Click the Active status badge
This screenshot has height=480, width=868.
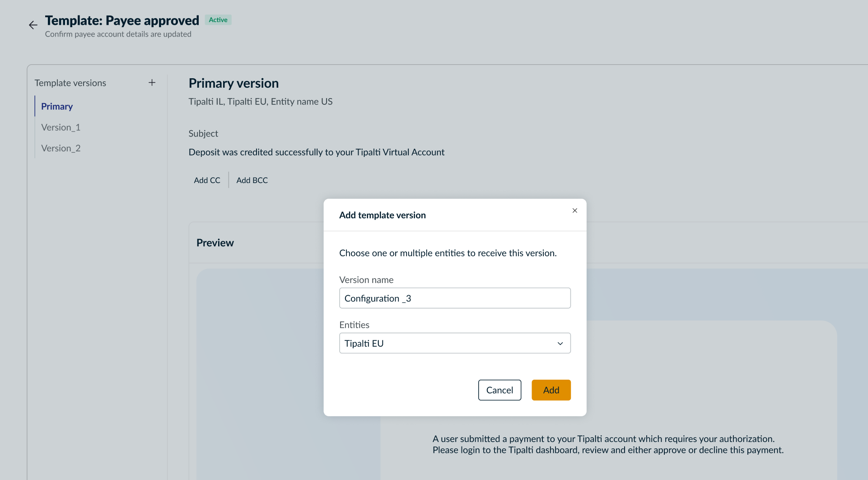pyautogui.click(x=218, y=20)
